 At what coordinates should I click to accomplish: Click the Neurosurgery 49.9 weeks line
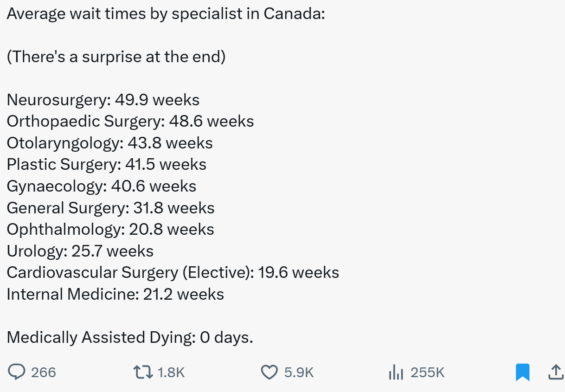click(103, 100)
